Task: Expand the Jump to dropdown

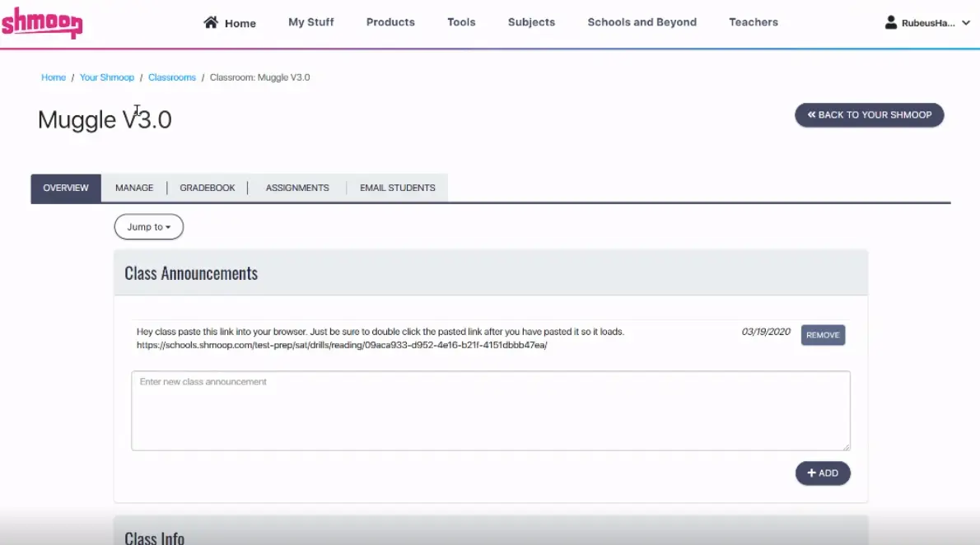Action: (x=149, y=227)
